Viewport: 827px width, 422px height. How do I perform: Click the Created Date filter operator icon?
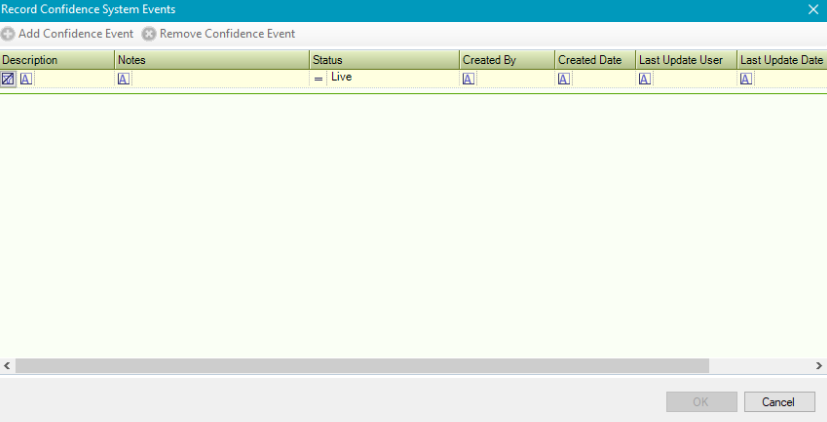(564, 79)
